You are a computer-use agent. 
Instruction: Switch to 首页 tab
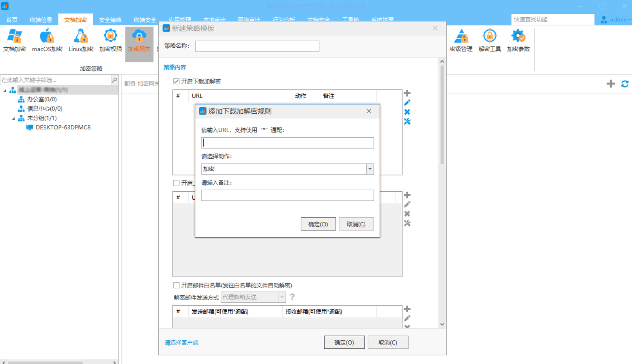coord(12,20)
